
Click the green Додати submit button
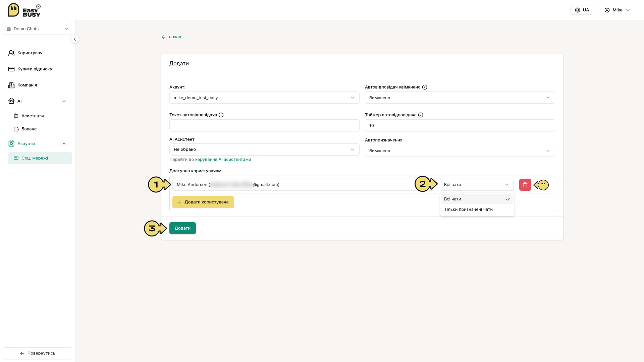182,228
